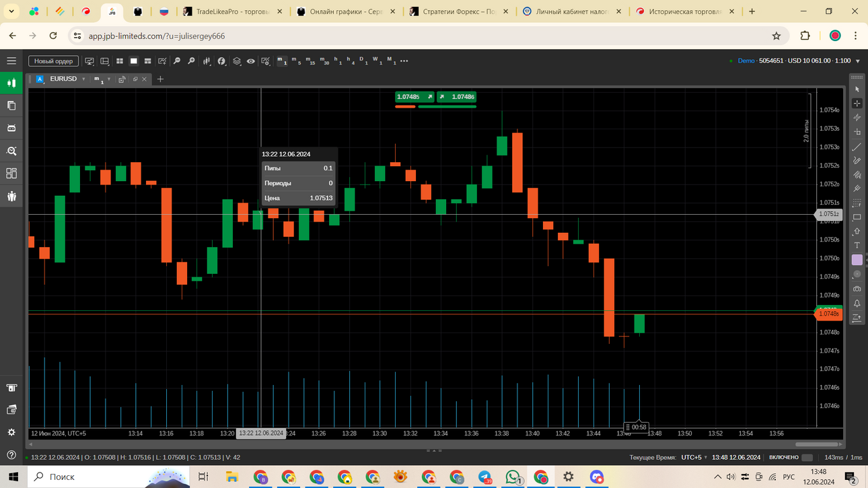The height and width of the screenshot is (488, 868).
Task: Open the chart objects layers icon
Action: [237, 61]
